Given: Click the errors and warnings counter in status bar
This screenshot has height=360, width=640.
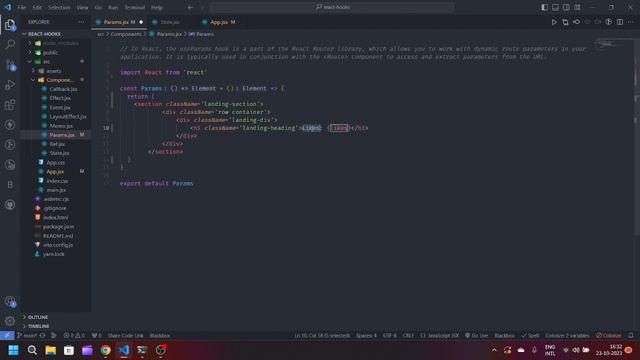Looking at the screenshot, I should click(x=74, y=336).
